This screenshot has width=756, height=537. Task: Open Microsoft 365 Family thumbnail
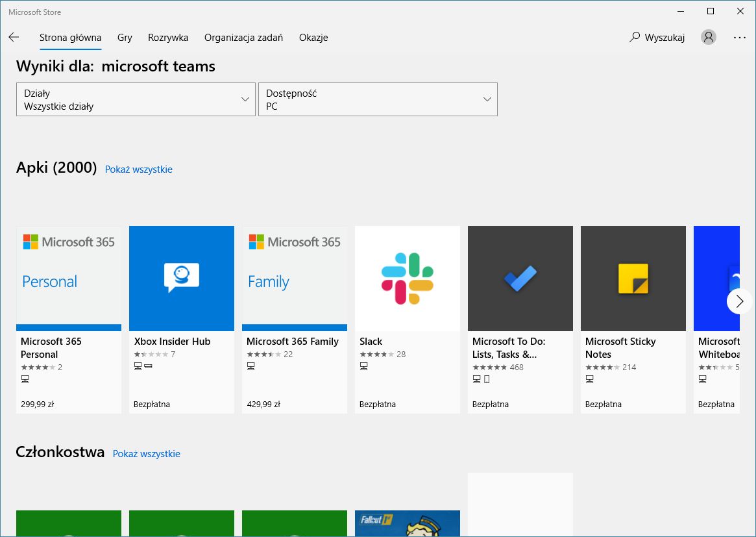pyautogui.click(x=295, y=279)
